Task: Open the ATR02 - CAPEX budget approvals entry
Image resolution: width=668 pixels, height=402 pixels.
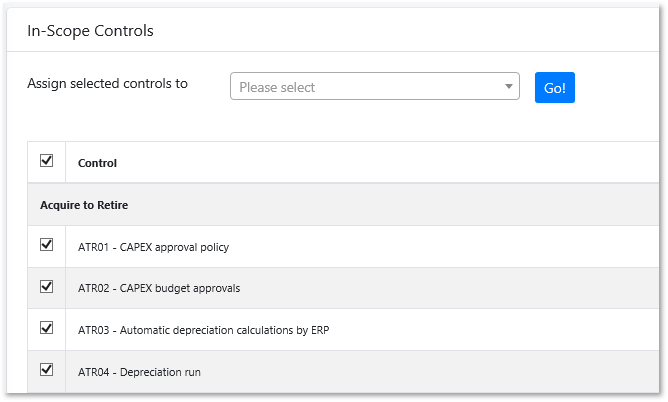Action: tap(159, 289)
